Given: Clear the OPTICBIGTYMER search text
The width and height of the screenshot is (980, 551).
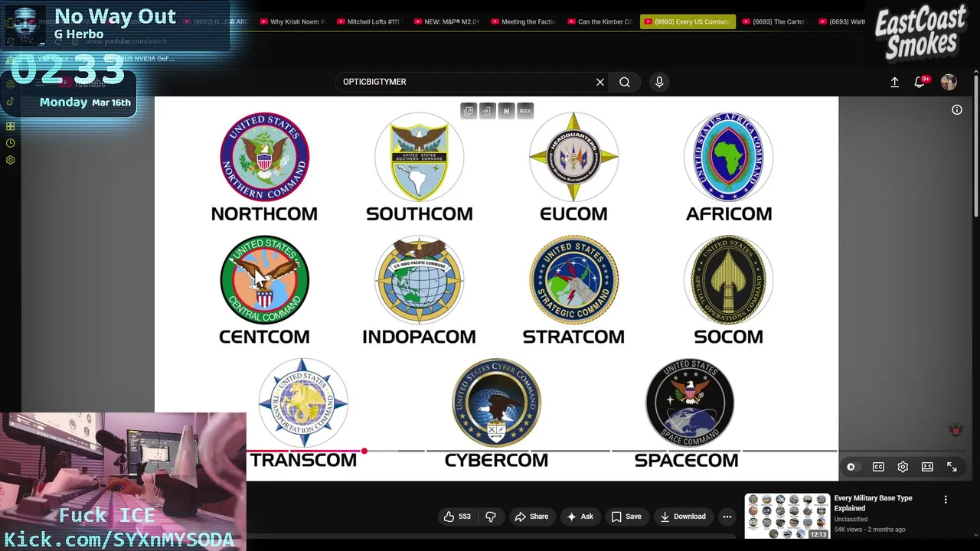Looking at the screenshot, I should [600, 82].
